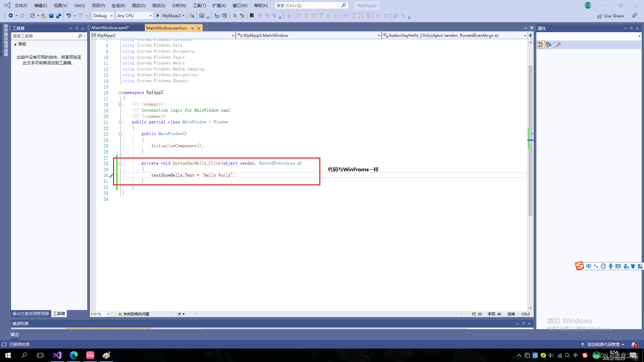The width and height of the screenshot is (644, 362).
Task: Open the 生成(B) menu
Action: pos(118,5)
